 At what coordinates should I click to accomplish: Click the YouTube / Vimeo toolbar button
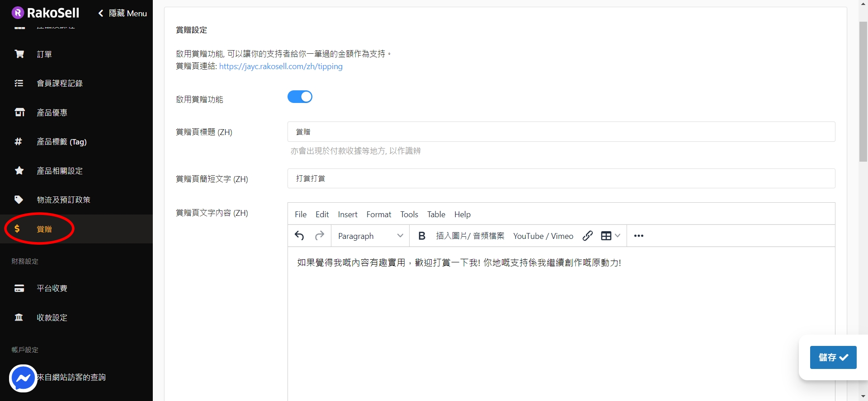(x=543, y=236)
